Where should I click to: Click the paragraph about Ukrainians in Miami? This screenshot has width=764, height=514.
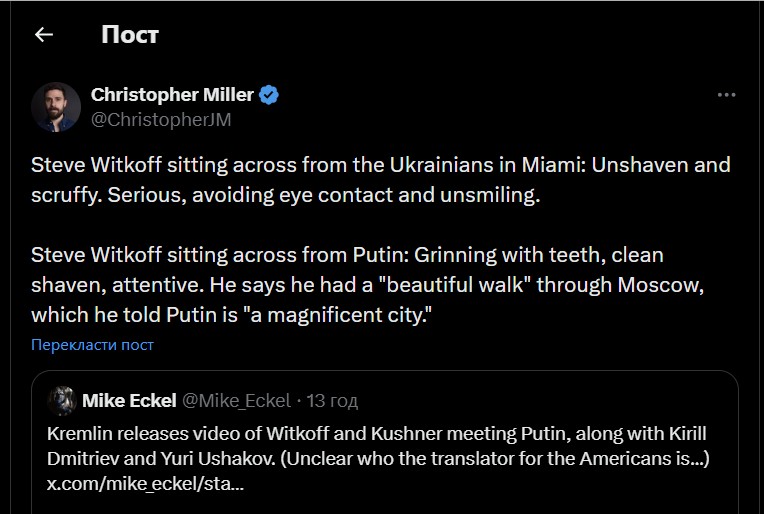click(x=380, y=179)
